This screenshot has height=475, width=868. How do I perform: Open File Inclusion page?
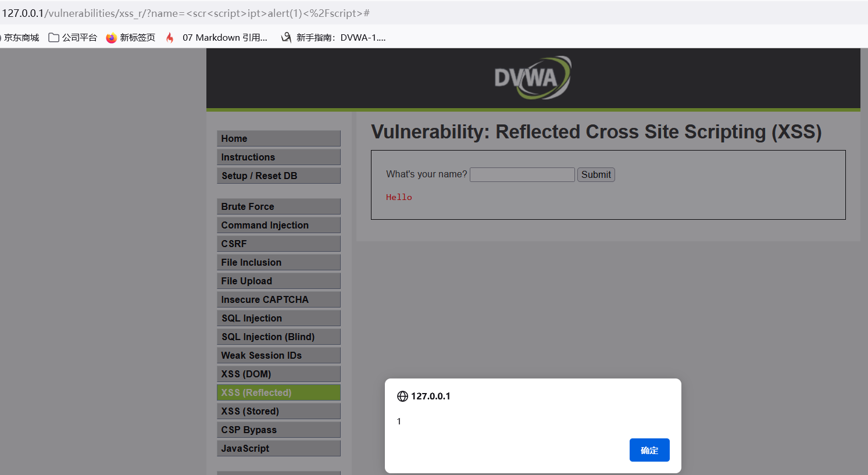coord(278,262)
